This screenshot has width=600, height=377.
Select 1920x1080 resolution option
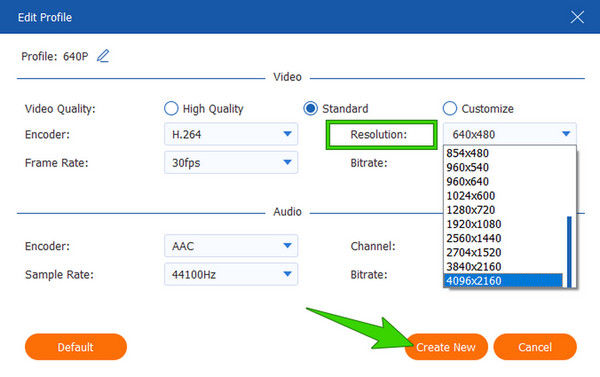[503, 224]
